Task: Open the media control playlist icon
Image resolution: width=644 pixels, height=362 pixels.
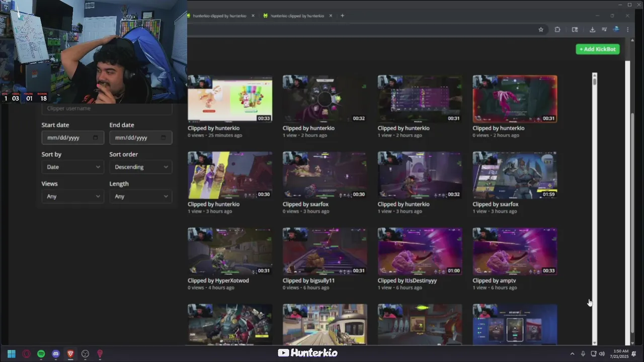Action: 604,30
